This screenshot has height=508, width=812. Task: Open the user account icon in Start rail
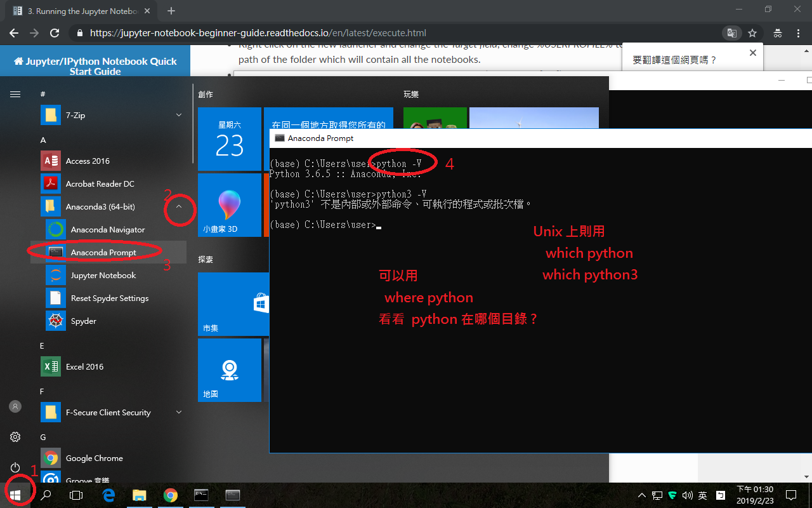pyautogui.click(x=15, y=406)
